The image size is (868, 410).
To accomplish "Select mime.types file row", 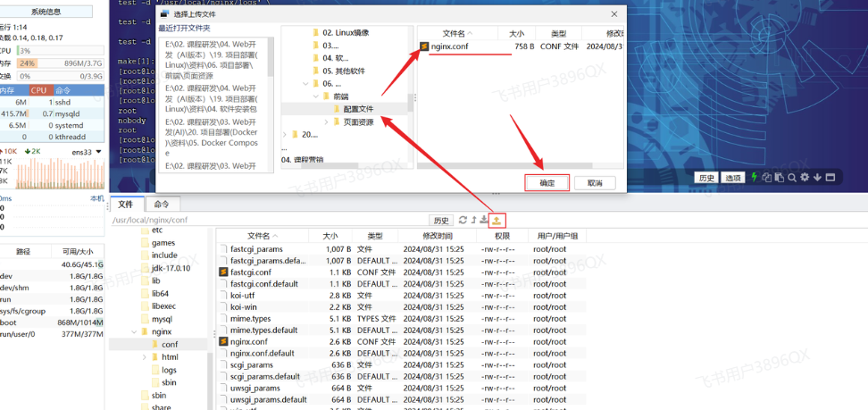I will pyautogui.click(x=401, y=319).
